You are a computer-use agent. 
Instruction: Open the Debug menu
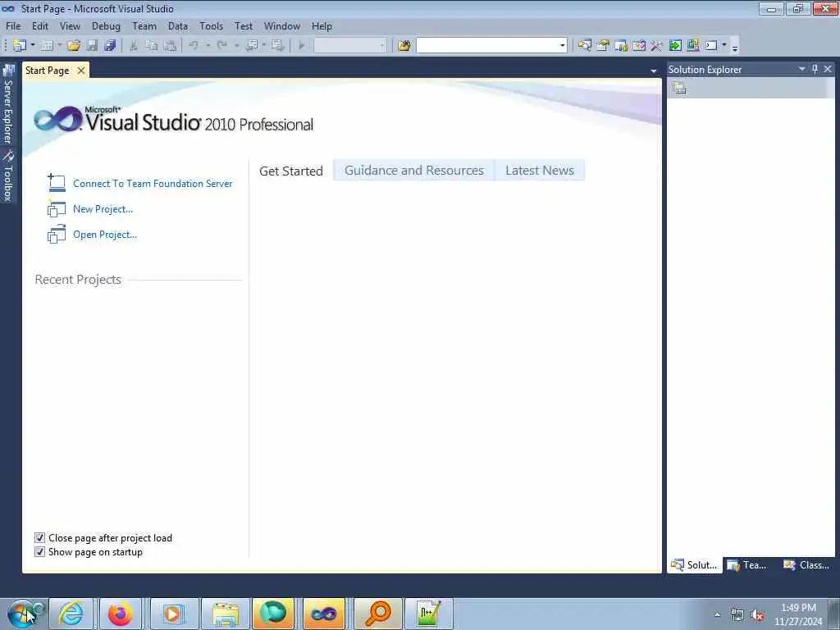point(106,25)
